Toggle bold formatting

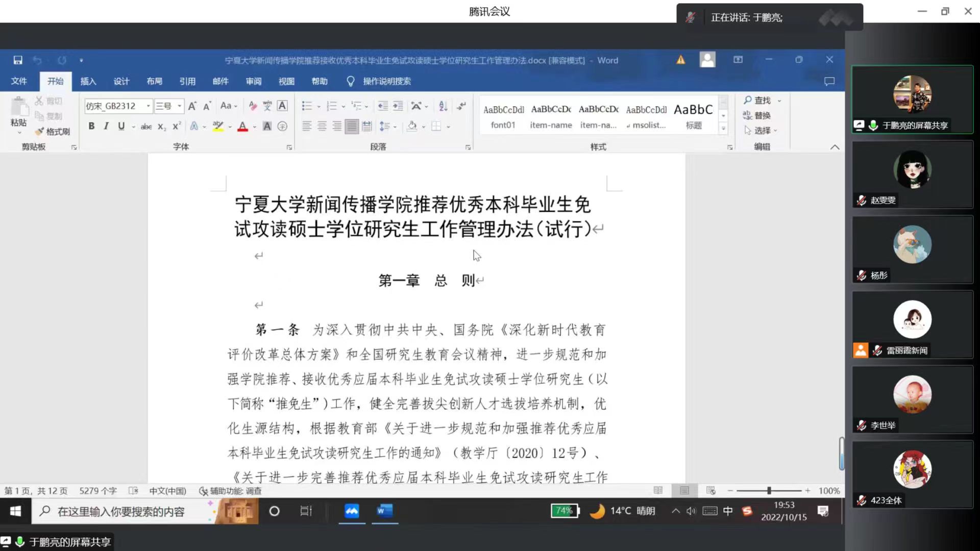click(91, 127)
